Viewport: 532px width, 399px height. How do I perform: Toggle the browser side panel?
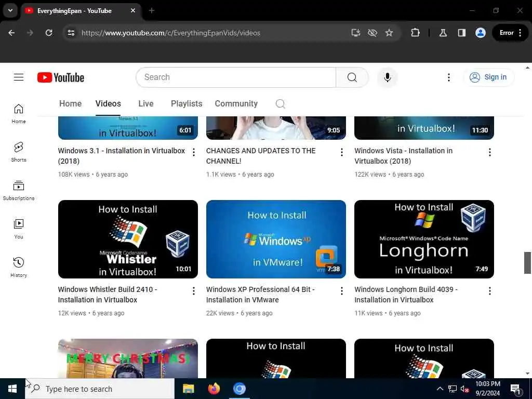(x=461, y=33)
